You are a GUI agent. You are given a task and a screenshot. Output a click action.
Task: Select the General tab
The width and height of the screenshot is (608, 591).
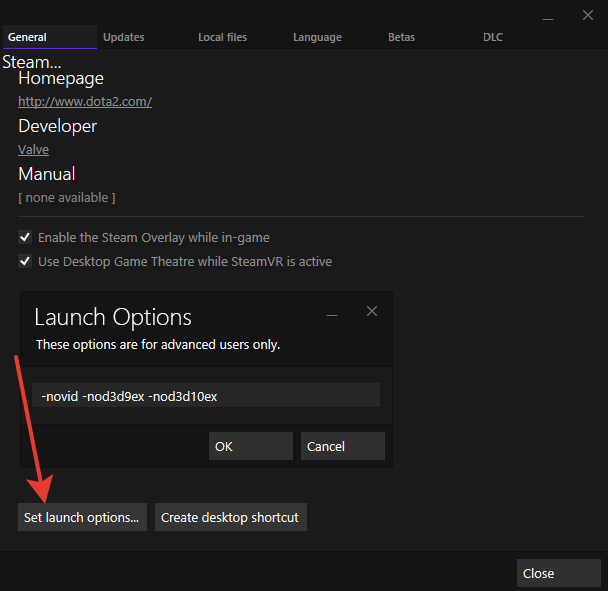(x=27, y=37)
